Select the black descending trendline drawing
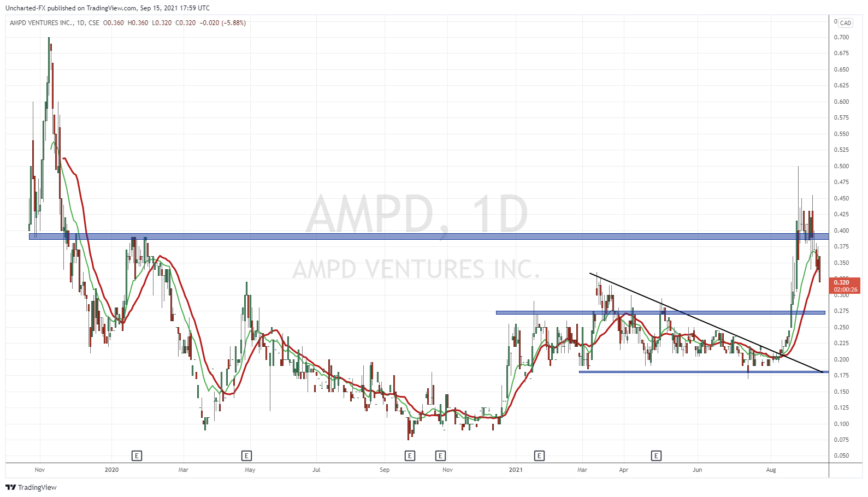 click(x=706, y=323)
